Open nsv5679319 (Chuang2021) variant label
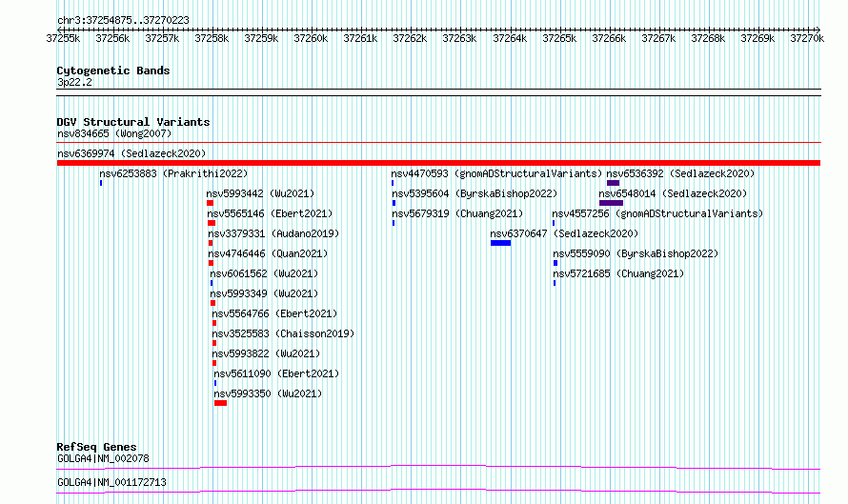Image resolution: width=848 pixels, height=504 pixels. (x=457, y=213)
